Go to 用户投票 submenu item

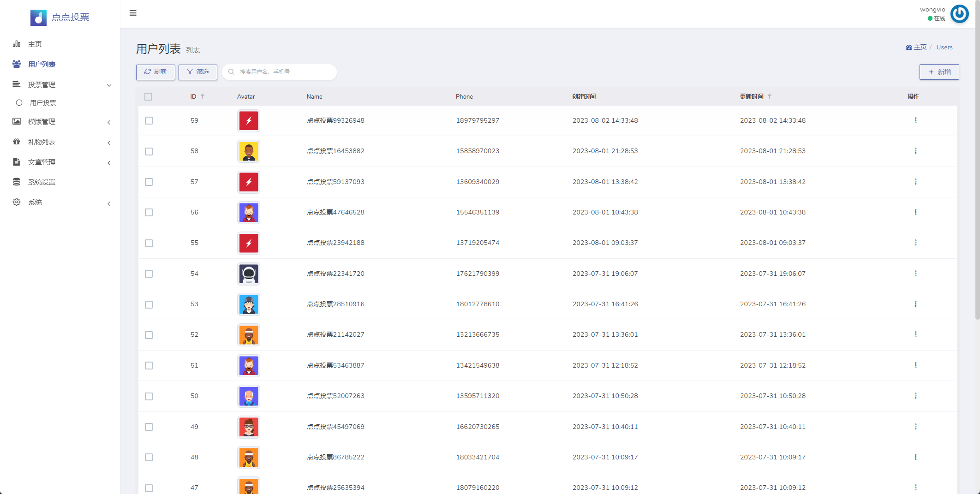(43, 103)
